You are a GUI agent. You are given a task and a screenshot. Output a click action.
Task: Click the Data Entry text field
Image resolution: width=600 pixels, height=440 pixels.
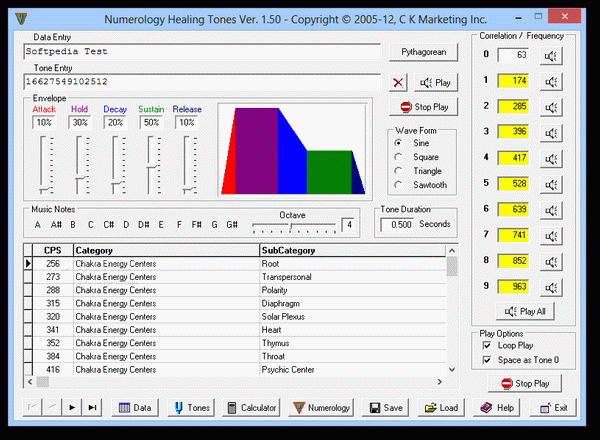click(202, 52)
